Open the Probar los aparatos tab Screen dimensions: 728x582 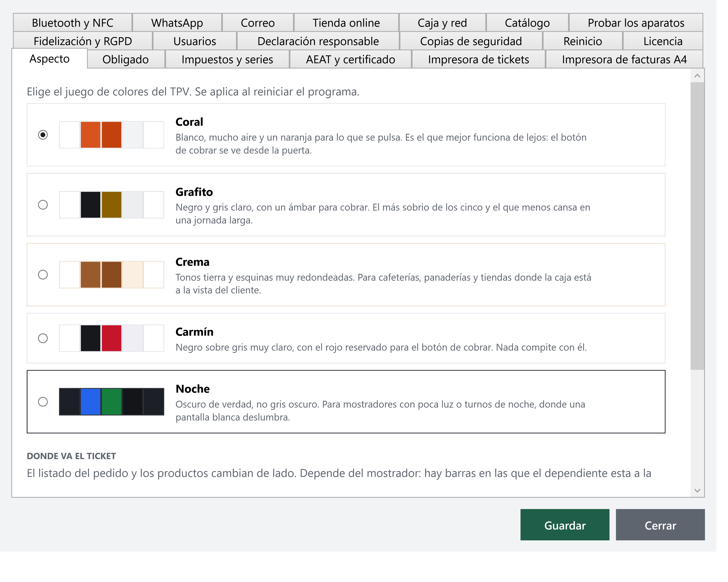[x=636, y=23]
